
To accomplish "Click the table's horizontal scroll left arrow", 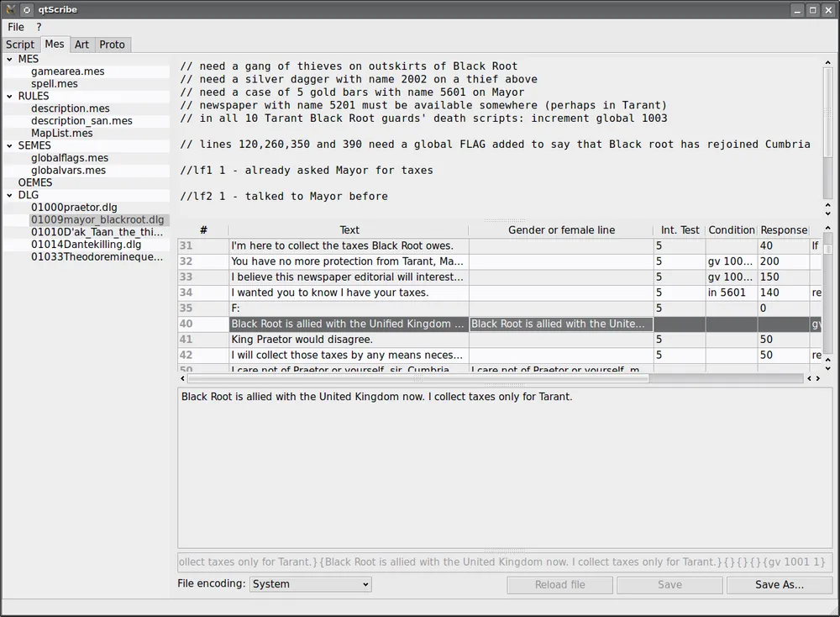I will pyautogui.click(x=810, y=378).
